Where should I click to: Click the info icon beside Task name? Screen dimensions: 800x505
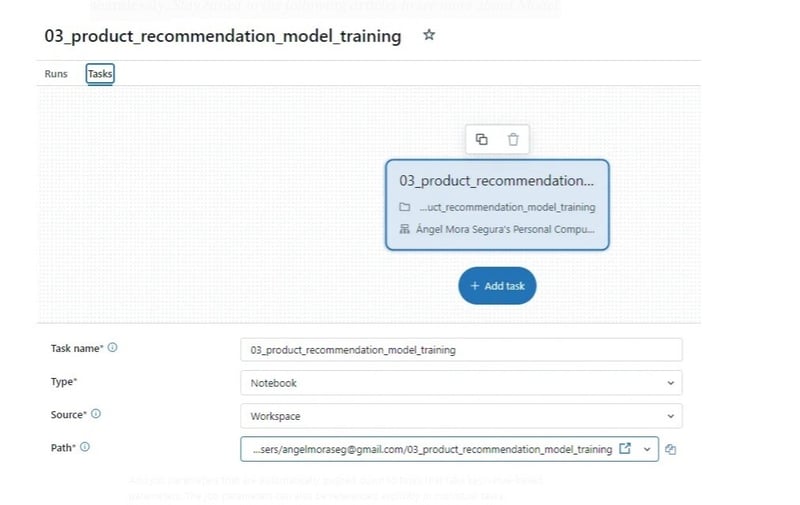tap(112, 348)
